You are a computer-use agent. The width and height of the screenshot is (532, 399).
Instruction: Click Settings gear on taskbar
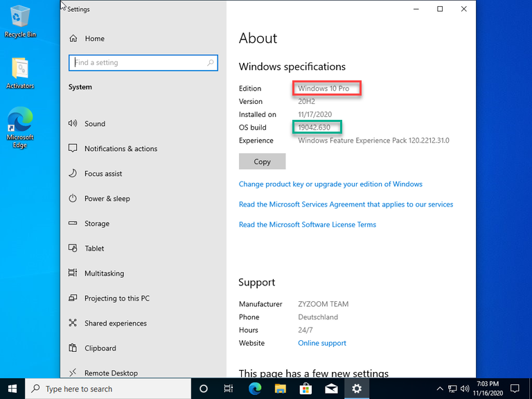click(x=357, y=389)
